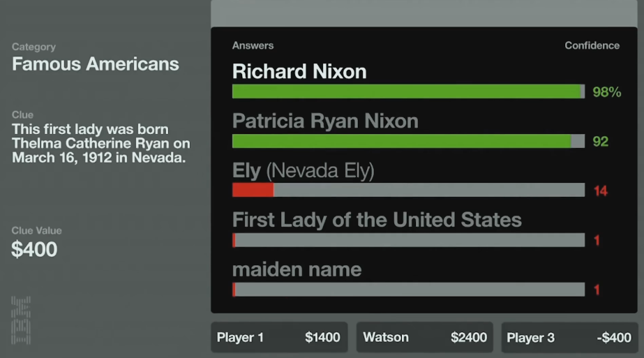Click the Richard Nixon green confidence bar

pos(407,91)
